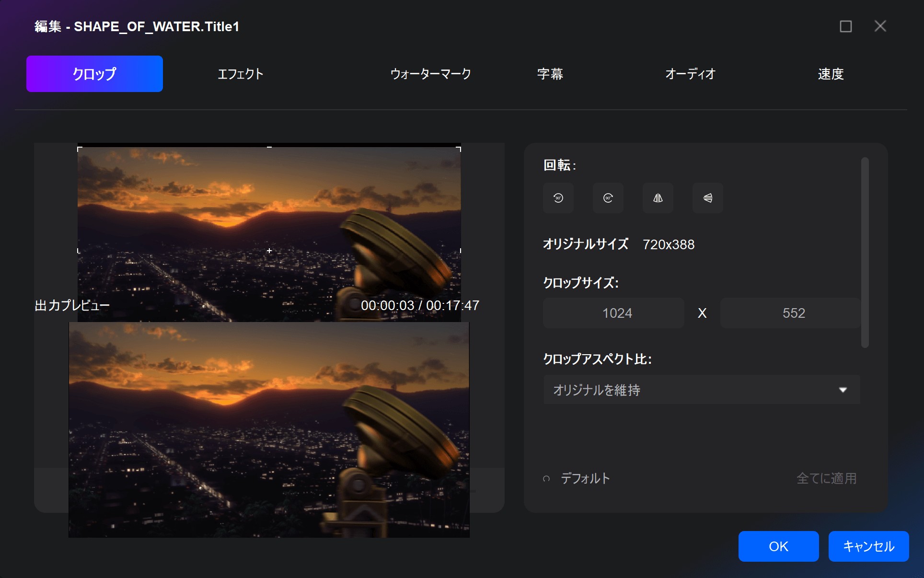The height and width of the screenshot is (578, 924).
Task: Close the edit dialog window
Action: point(880,26)
